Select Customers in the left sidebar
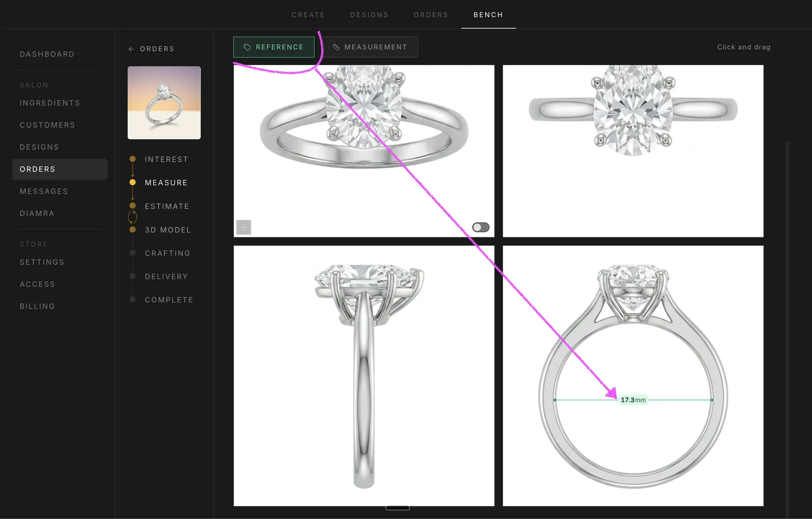This screenshot has height=519, width=812. (47, 125)
